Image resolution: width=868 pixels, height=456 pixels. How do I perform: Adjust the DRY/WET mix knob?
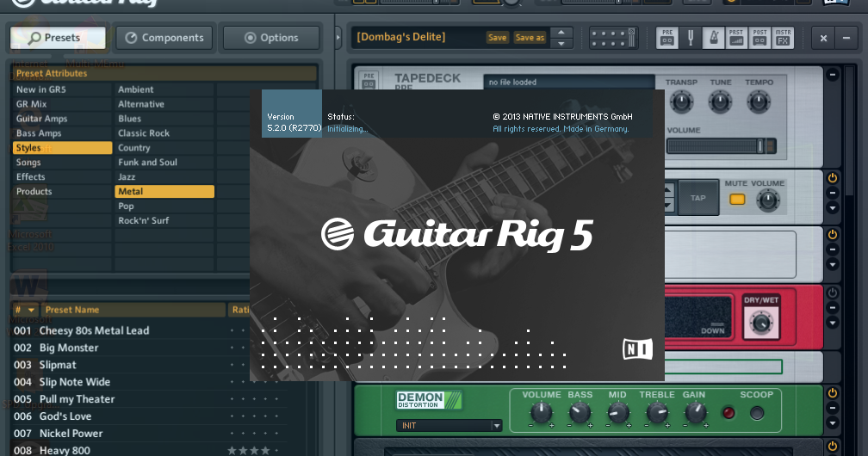[761, 323]
